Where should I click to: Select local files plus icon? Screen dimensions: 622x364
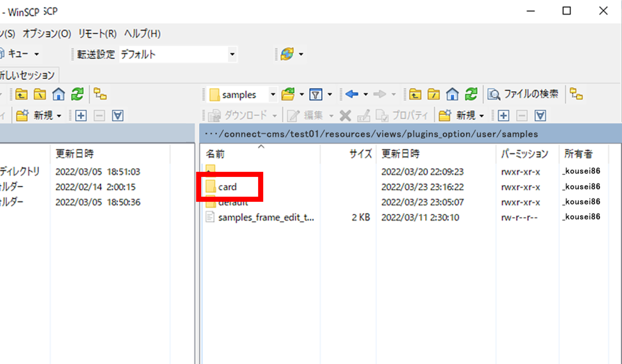click(81, 116)
